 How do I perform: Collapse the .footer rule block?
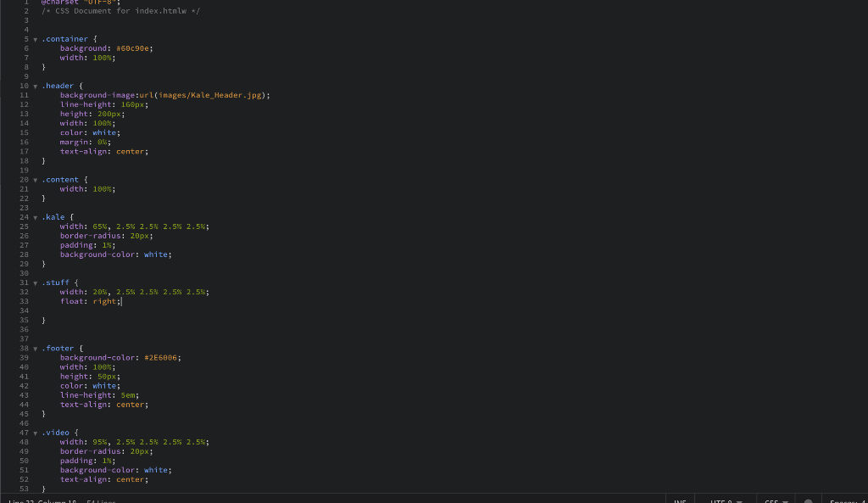coord(34,348)
